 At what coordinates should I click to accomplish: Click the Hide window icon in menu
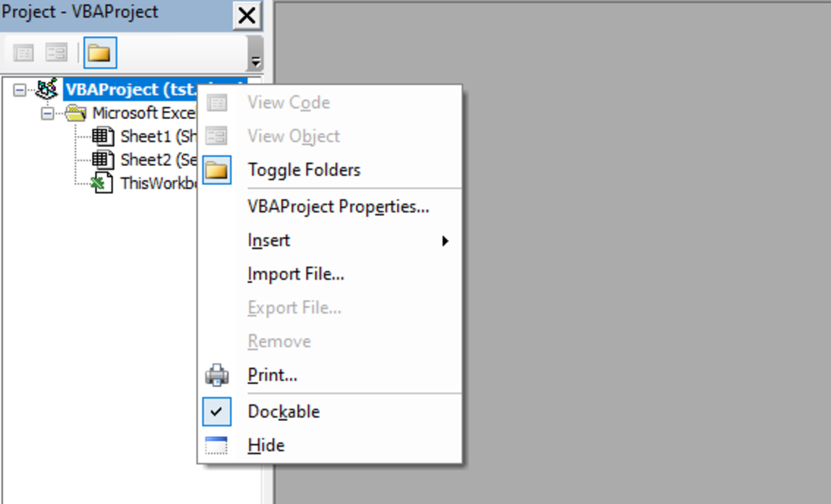(x=217, y=445)
